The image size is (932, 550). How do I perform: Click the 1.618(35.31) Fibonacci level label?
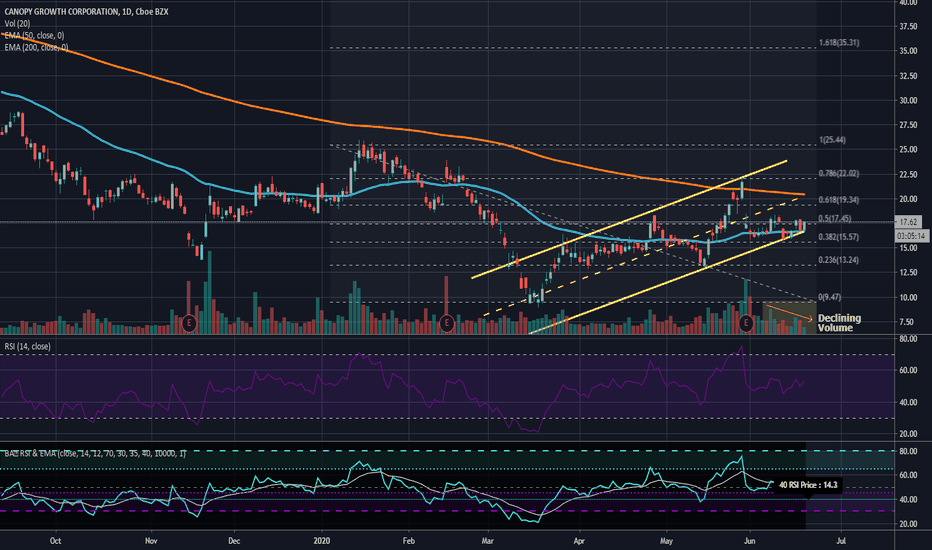(839, 43)
